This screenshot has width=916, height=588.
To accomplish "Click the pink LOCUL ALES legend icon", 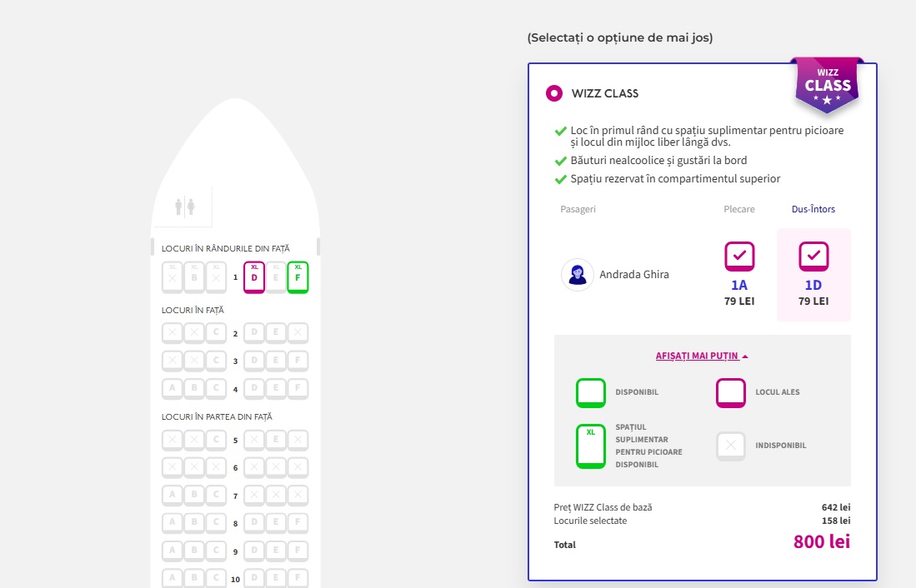I will click(x=730, y=392).
